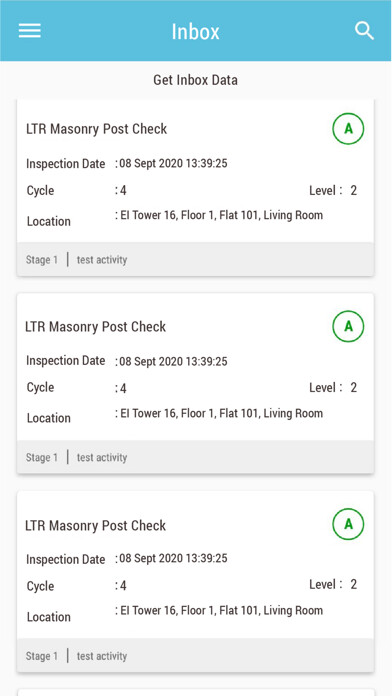Open the hamburger navigation menu
The width and height of the screenshot is (392, 696).
(x=30, y=31)
